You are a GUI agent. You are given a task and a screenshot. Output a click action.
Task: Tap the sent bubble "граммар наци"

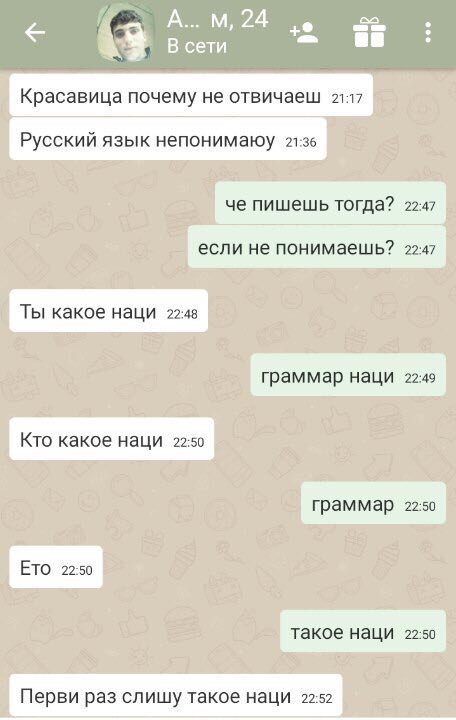[348, 376]
